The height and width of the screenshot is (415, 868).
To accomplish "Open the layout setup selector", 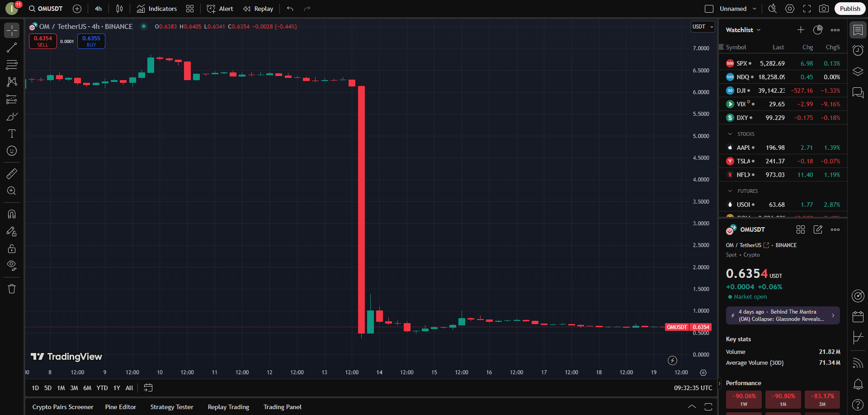I will point(709,9).
